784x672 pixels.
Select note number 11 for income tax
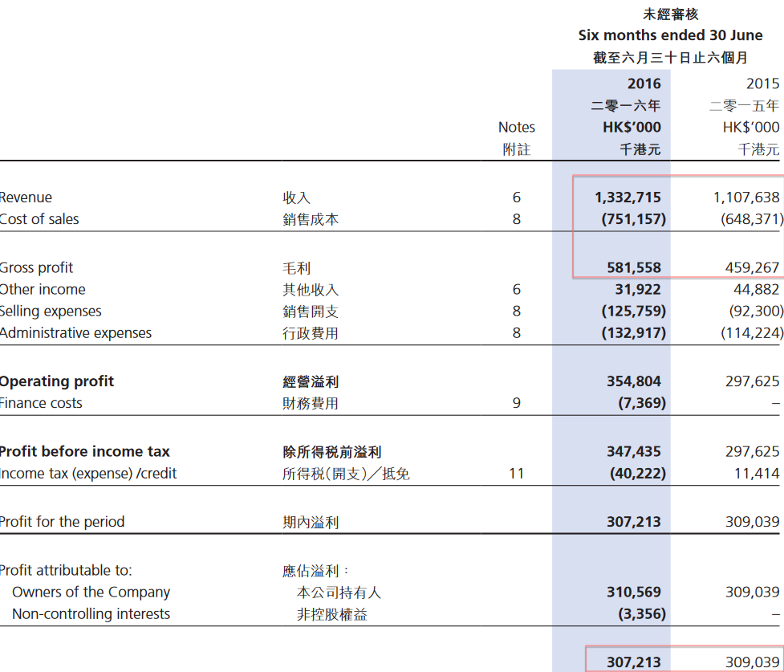pos(516,474)
